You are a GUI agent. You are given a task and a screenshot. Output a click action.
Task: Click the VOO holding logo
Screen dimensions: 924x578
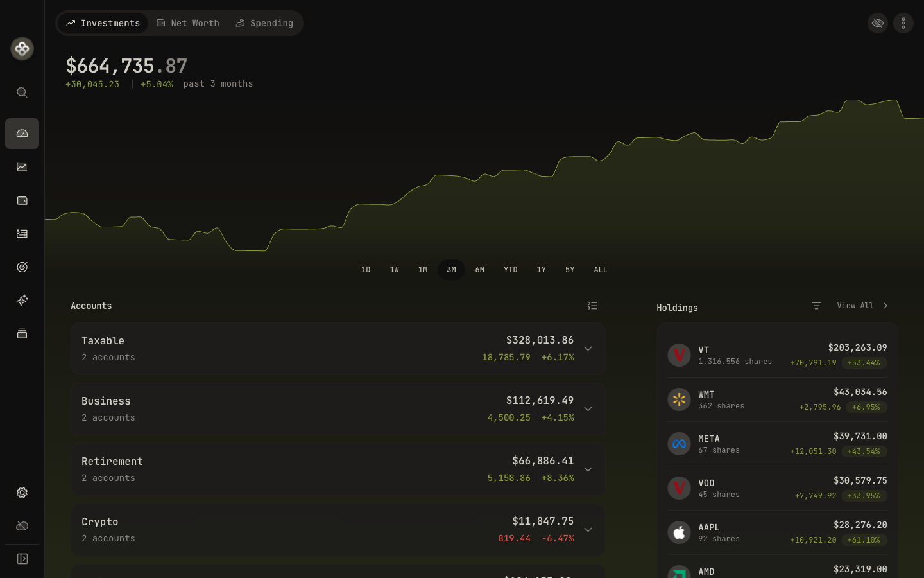coord(679,488)
